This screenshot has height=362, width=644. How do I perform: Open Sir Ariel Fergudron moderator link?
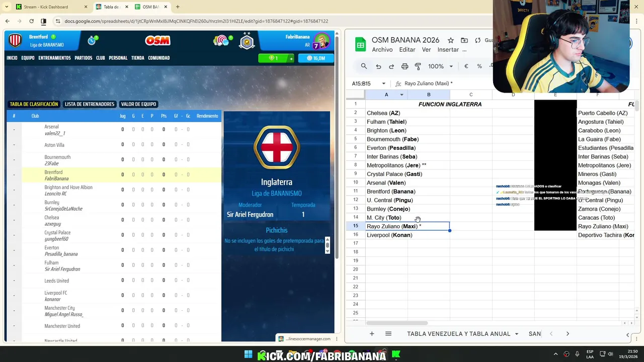point(250,215)
